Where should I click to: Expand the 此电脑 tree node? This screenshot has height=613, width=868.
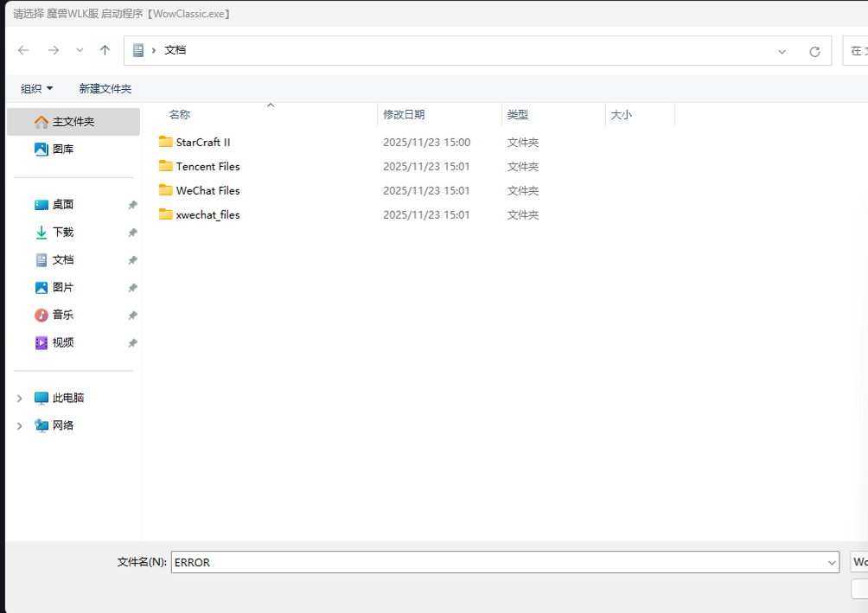pyautogui.click(x=20, y=399)
